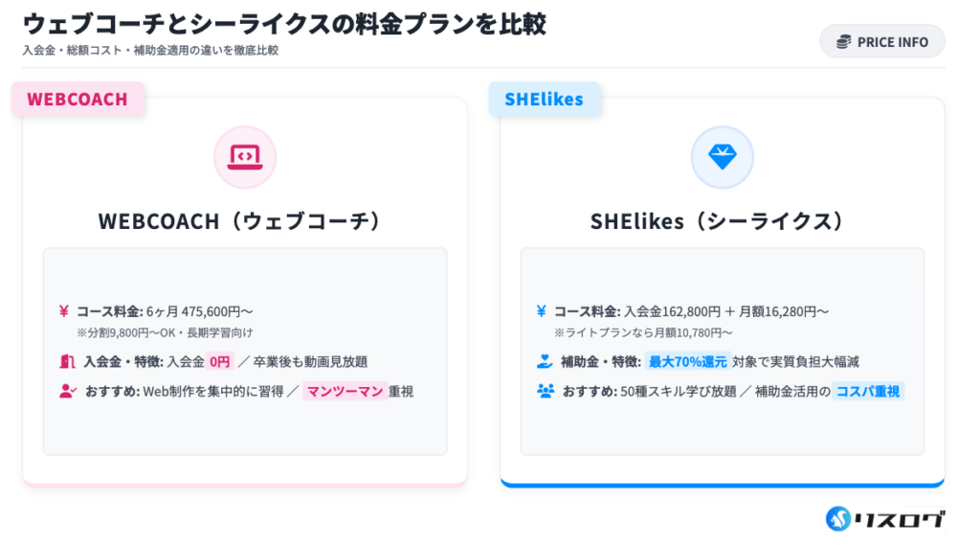980x546 pixels.
Task: Click the マンツーマン highlighted tag
Action: (x=345, y=391)
